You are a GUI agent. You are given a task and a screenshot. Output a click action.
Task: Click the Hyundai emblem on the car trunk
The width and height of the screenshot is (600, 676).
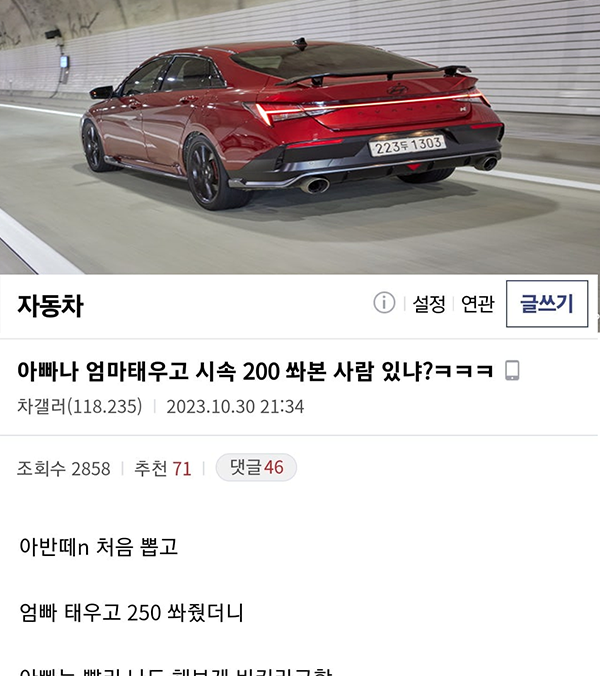pyautogui.click(x=397, y=90)
